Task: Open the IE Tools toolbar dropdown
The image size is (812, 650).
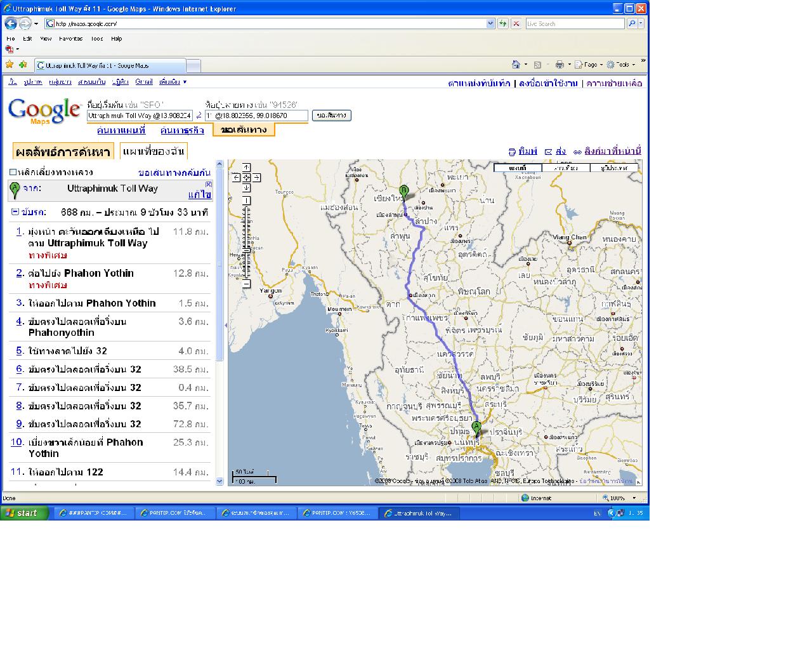Action: click(x=621, y=65)
